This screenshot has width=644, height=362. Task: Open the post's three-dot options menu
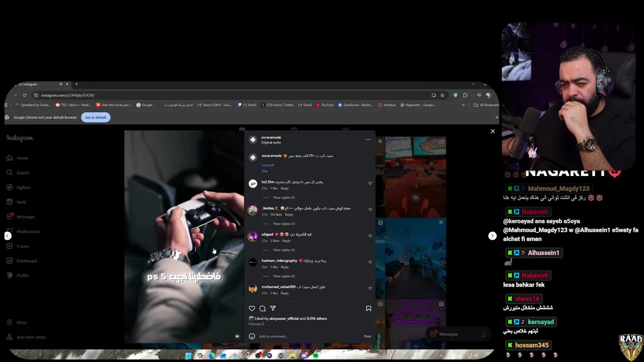pyautogui.click(x=368, y=140)
